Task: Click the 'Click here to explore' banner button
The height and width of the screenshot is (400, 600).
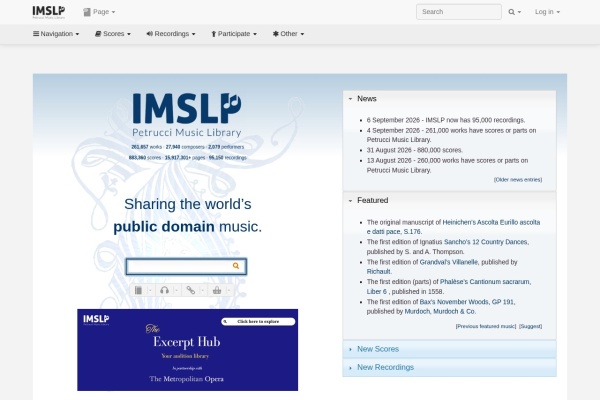Action: pos(258,322)
